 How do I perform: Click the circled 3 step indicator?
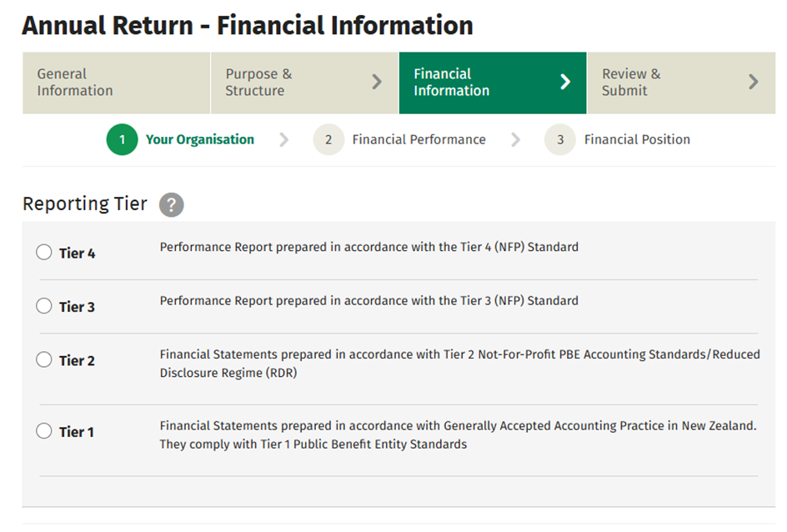[x=559, y=139]
